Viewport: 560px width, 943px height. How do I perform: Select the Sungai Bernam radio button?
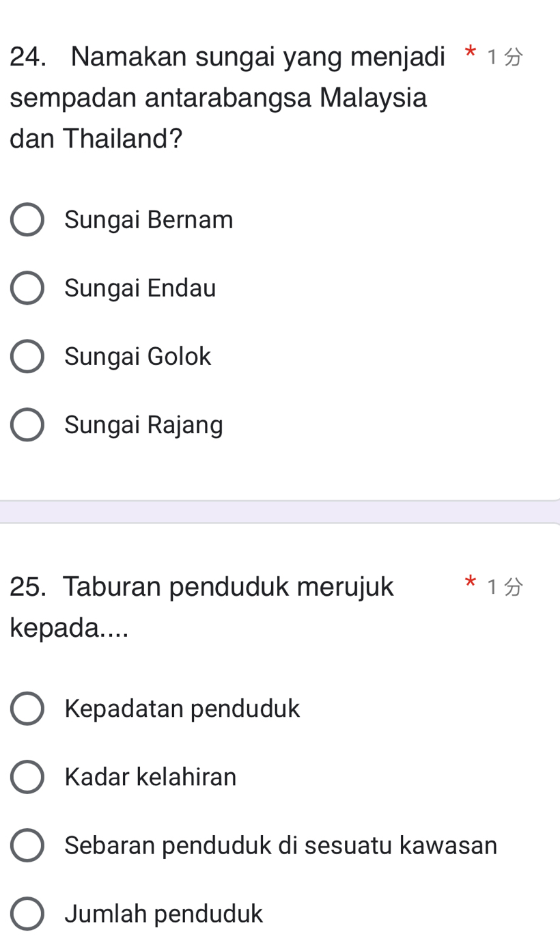point(27,220)
